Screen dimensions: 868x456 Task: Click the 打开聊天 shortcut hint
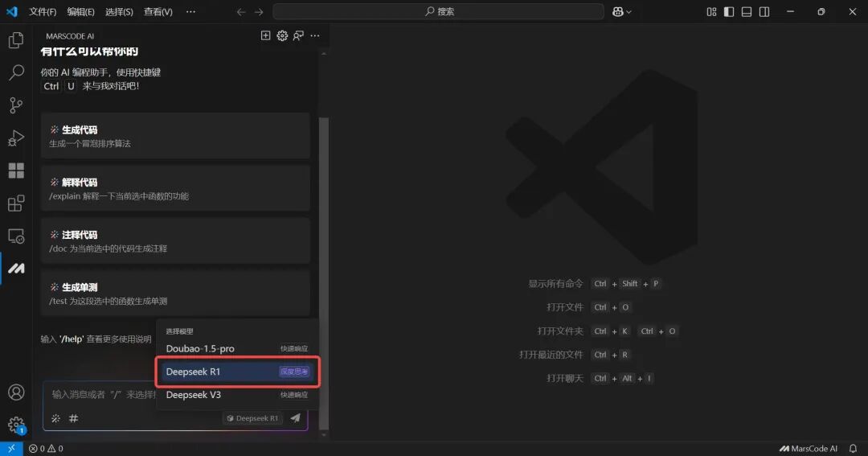tap(600, 379)
